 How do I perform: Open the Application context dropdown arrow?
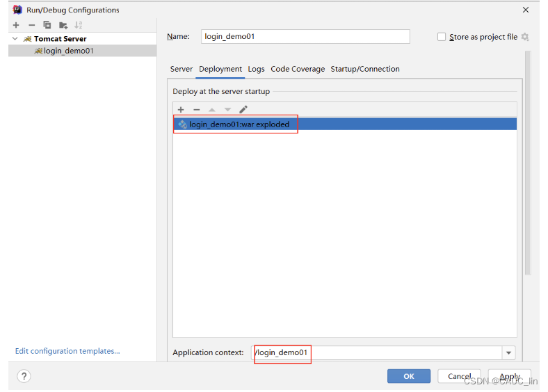pos(509,353)
